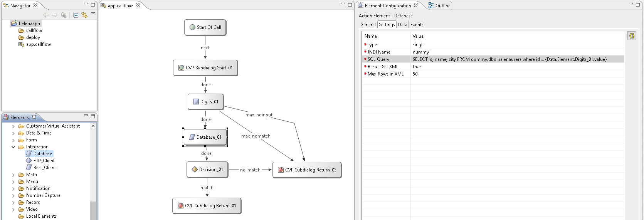Open the General settings tab

pos(368,25)
